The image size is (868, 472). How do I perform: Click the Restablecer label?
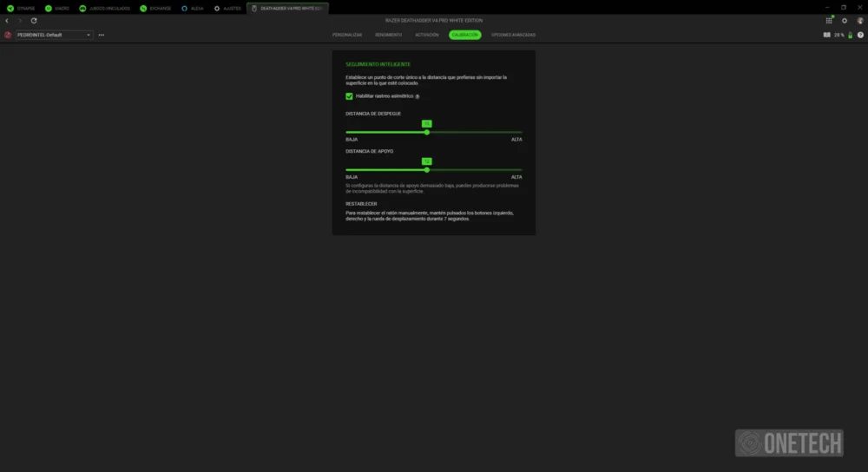pyautogui.click(x=361, y=204)
